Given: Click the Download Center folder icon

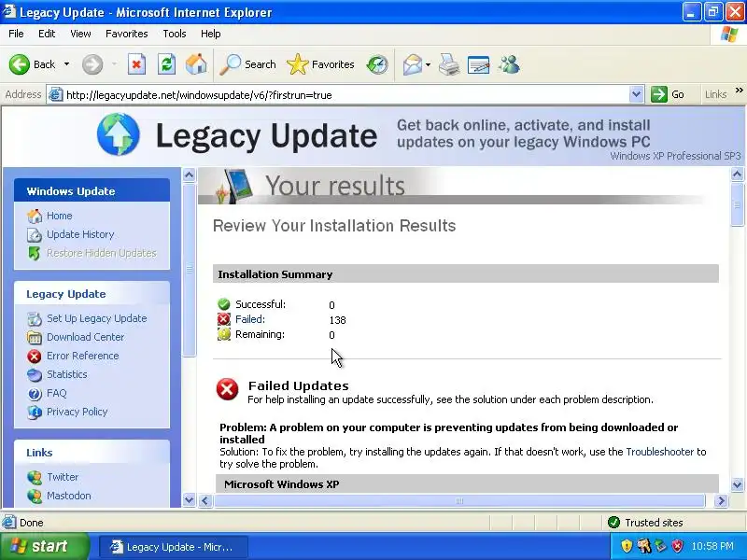Looking at the screenshot, I should [35, 337].
